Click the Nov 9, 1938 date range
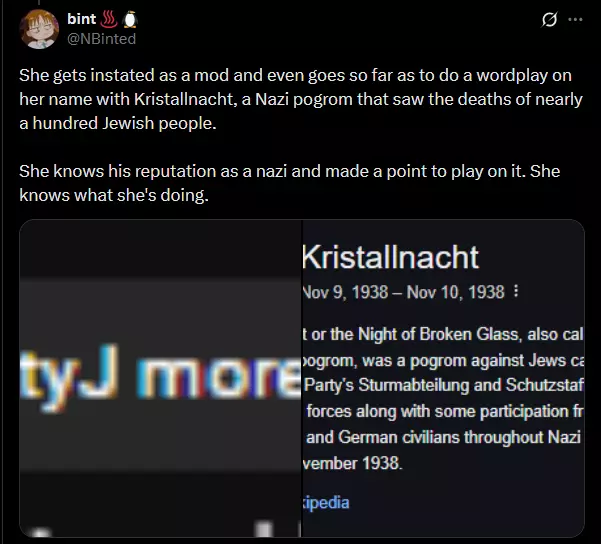 click(x=403, y=292)
